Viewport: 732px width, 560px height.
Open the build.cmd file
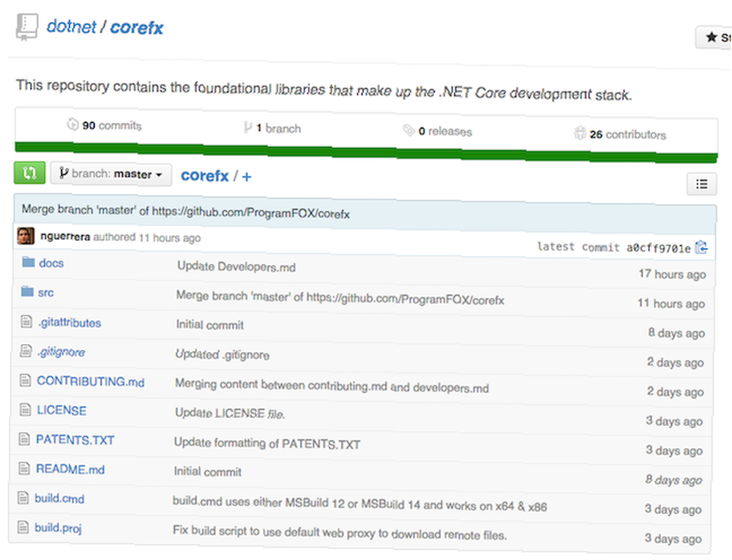[59, 499]
